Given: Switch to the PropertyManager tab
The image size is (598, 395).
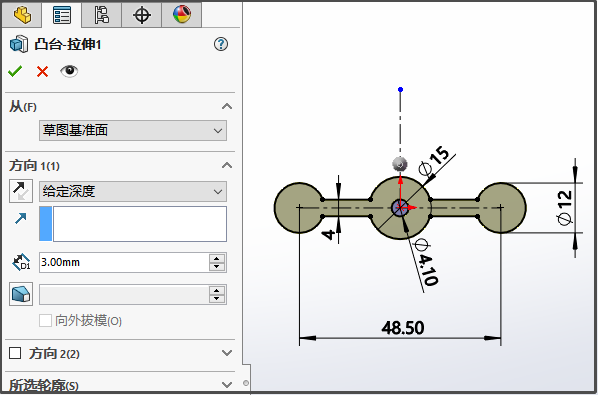Looking at the screenshot, I should click(x=62, y=15).
